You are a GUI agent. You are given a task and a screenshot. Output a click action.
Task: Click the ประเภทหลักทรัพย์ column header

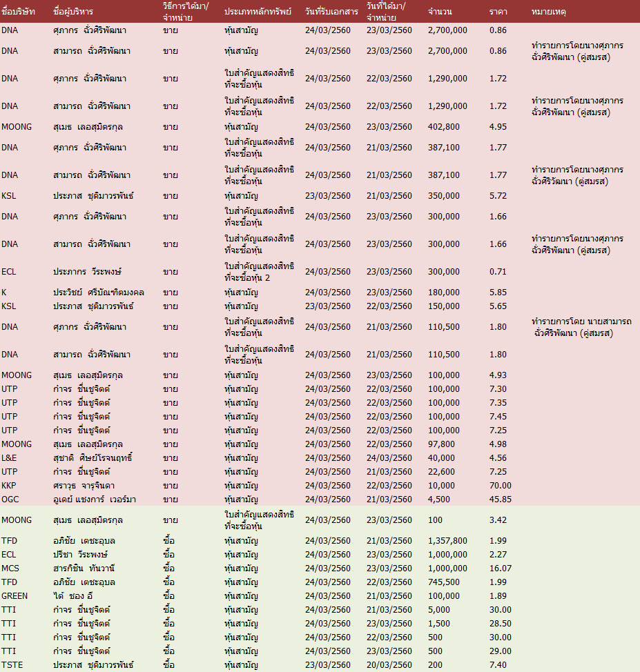pos(258,12)
